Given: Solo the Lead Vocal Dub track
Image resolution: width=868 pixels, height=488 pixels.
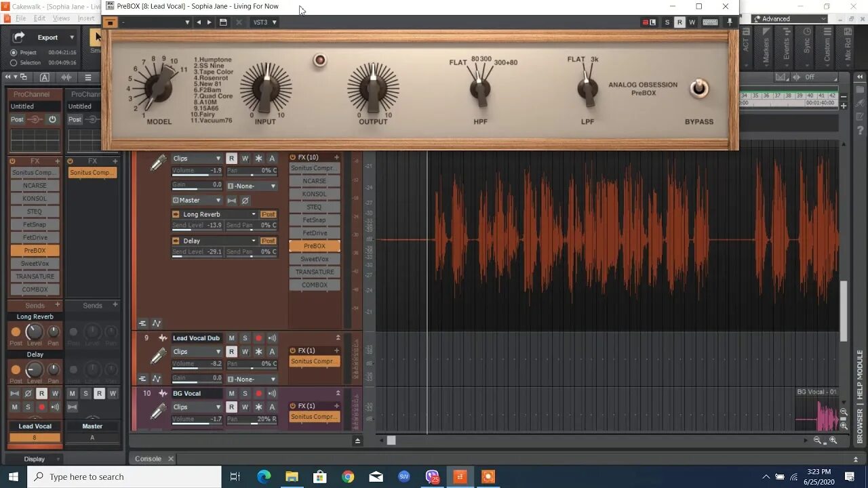Looking at the screenshot, I should click(x=245, y=338).
